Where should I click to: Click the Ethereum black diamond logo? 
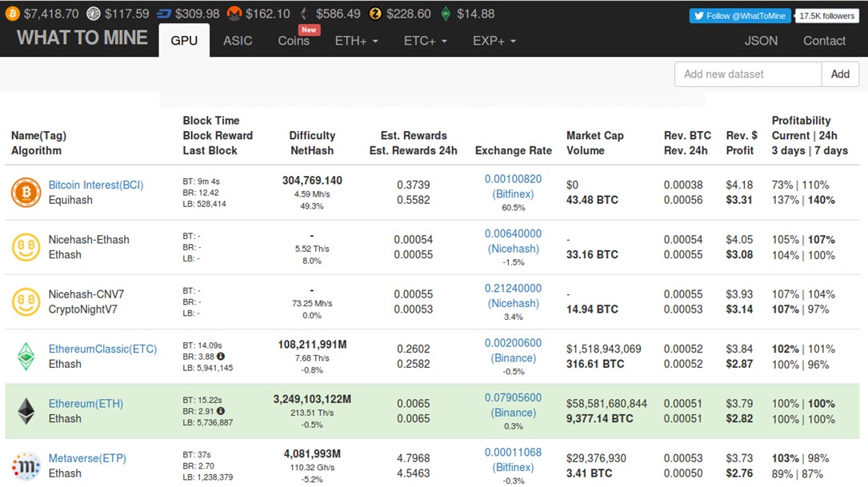[x=26, y=411]
